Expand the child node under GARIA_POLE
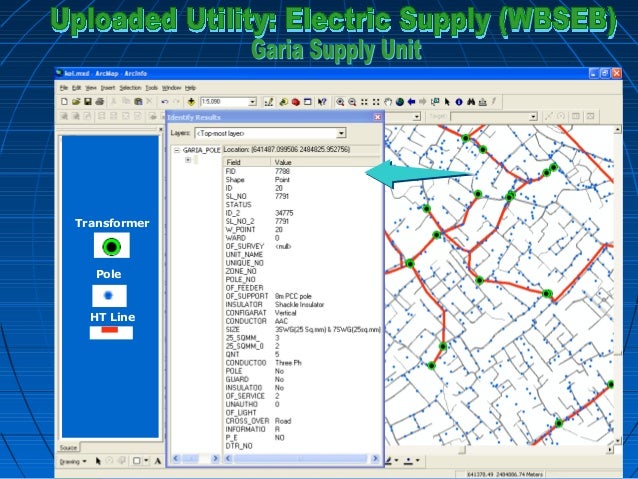 pyautogui.click(x=188, y=160)
